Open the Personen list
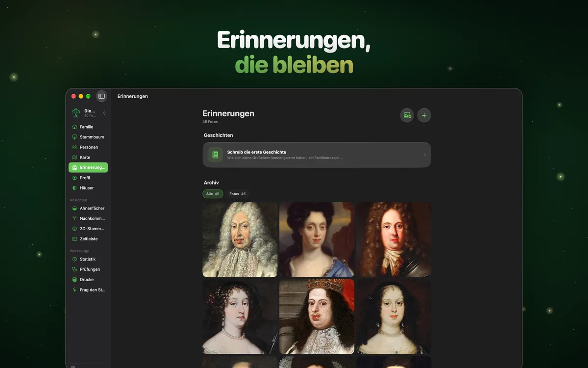This screenshot has height=368, width=588. (88, 147)
